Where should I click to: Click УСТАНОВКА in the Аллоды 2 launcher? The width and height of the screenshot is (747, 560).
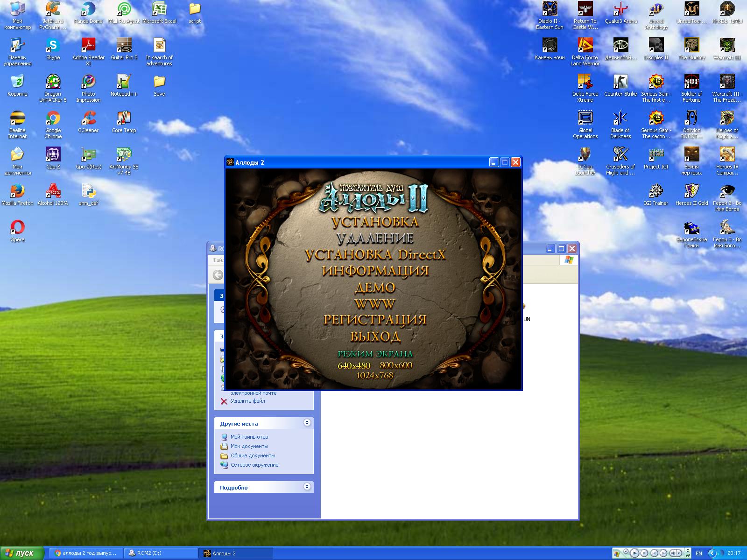click(375, 222)
